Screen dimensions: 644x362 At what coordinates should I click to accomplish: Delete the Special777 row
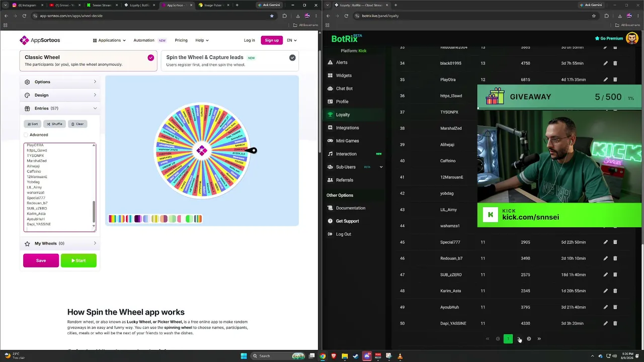tap(615, 242)
